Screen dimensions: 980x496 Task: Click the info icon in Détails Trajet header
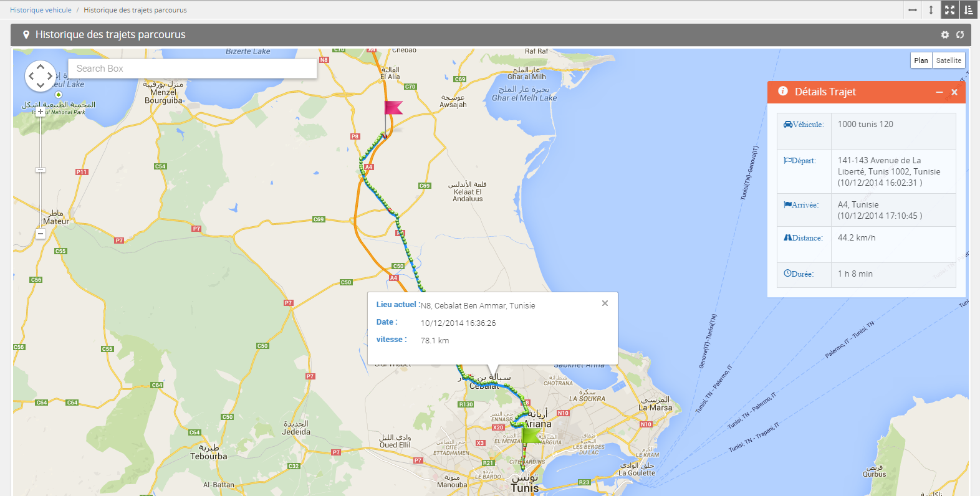(783, 92)
